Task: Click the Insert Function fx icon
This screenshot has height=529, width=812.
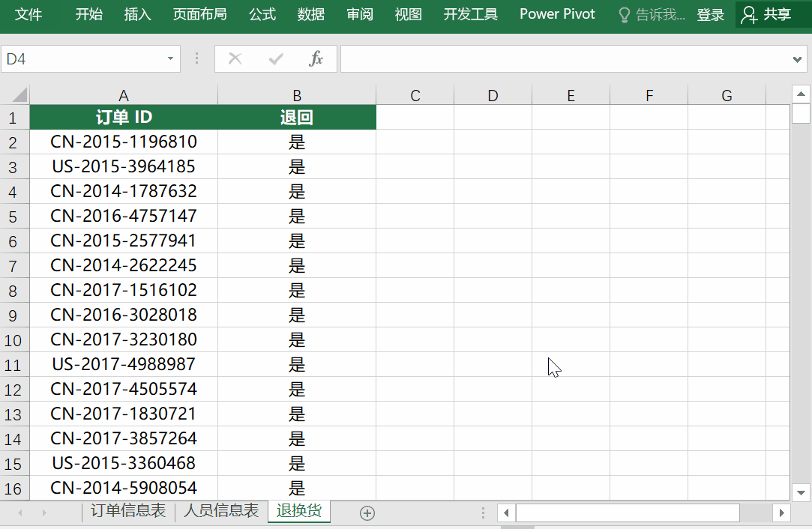Action: [x=316, y=58]
